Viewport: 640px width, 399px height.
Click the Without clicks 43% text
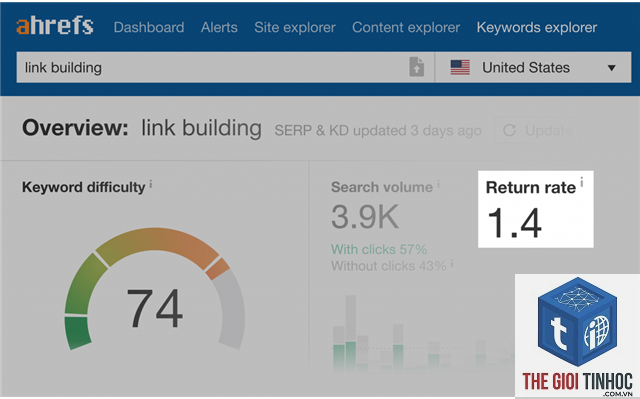pyautogui.click(x=389, y=266)
